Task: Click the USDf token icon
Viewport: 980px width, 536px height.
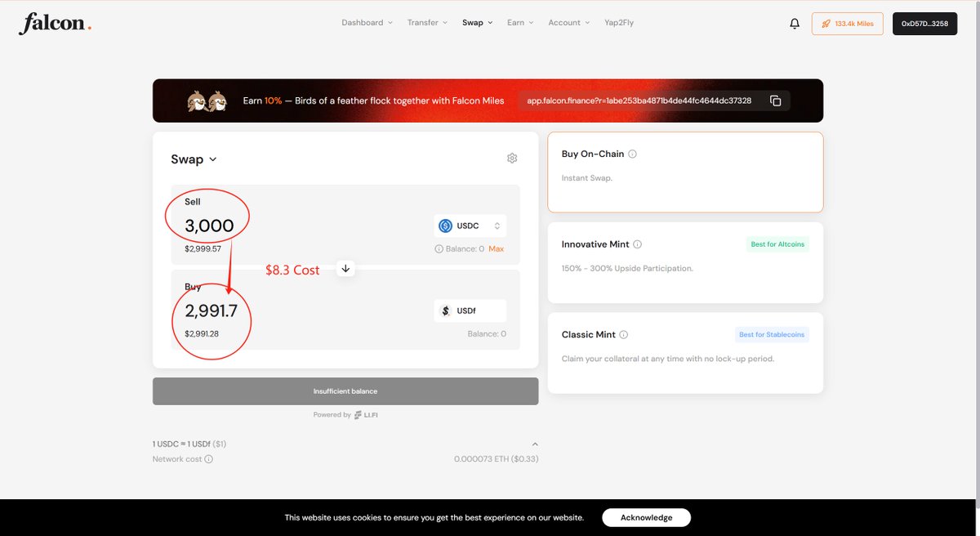Action: pos(445,310)
